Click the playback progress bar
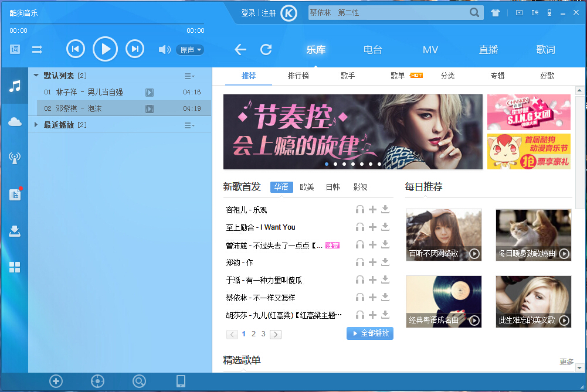 (x=107, y=24)
